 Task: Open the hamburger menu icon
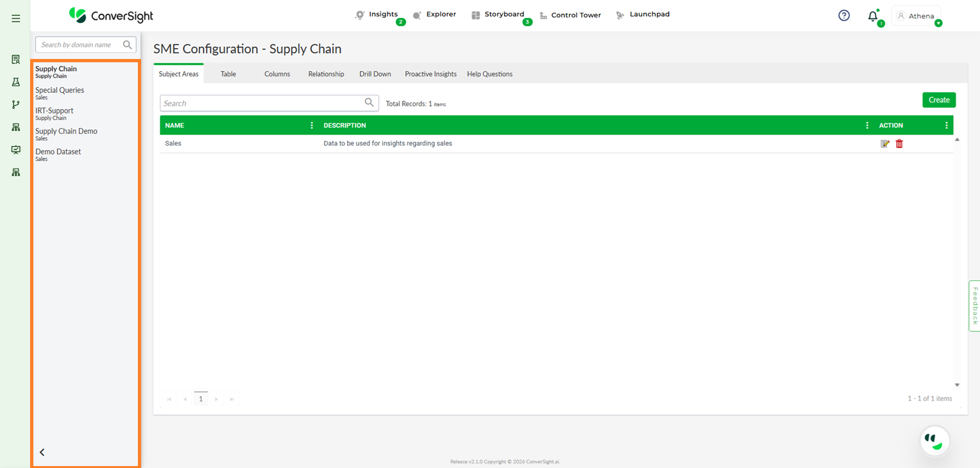(x=16, y=19)
